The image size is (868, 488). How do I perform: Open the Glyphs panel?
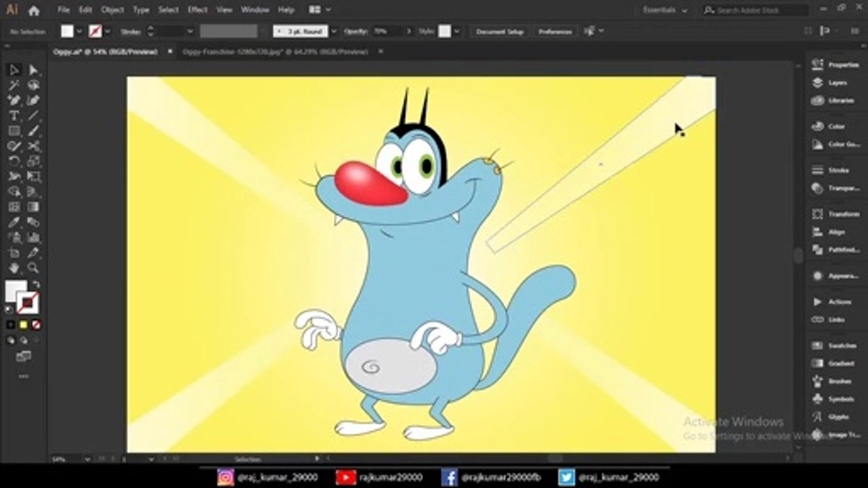point(831,417)
